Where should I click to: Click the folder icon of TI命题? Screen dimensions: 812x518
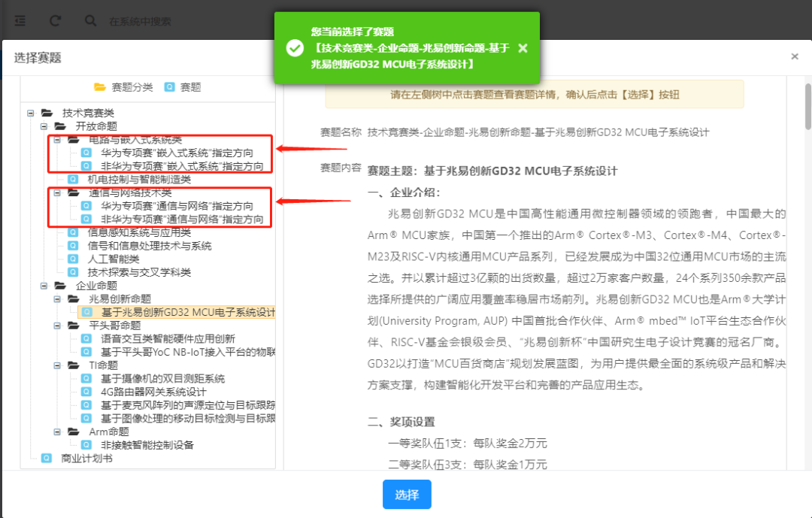click(x=74, y=365)
